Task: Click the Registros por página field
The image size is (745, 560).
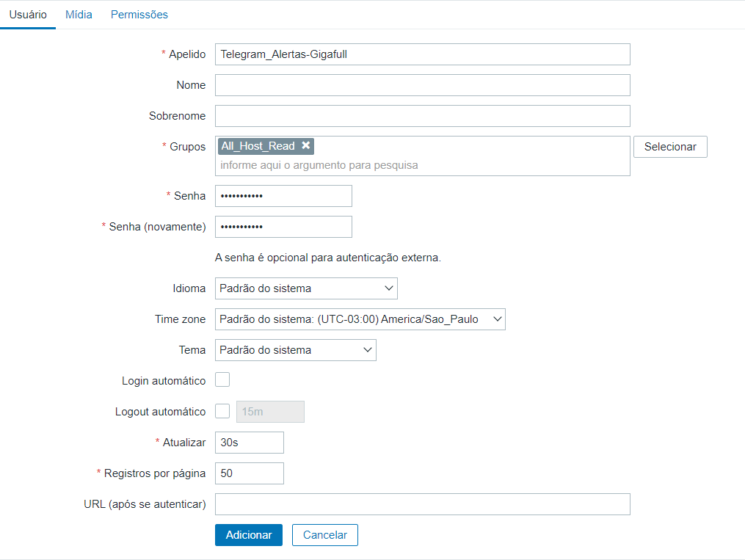Action: coord(250,473)
